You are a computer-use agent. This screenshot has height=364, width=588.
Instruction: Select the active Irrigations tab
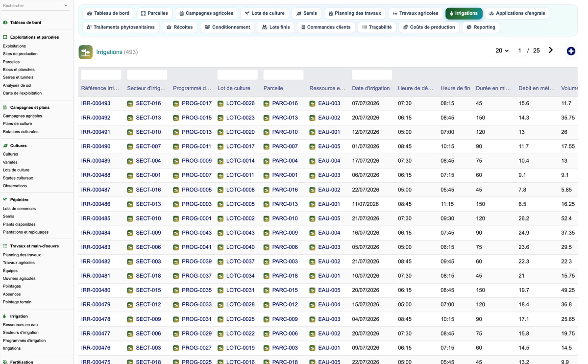(464, 13)
